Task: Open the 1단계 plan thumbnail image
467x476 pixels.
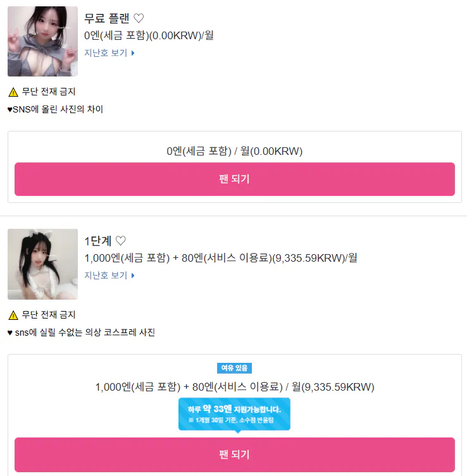Action: tap(42, 264)
